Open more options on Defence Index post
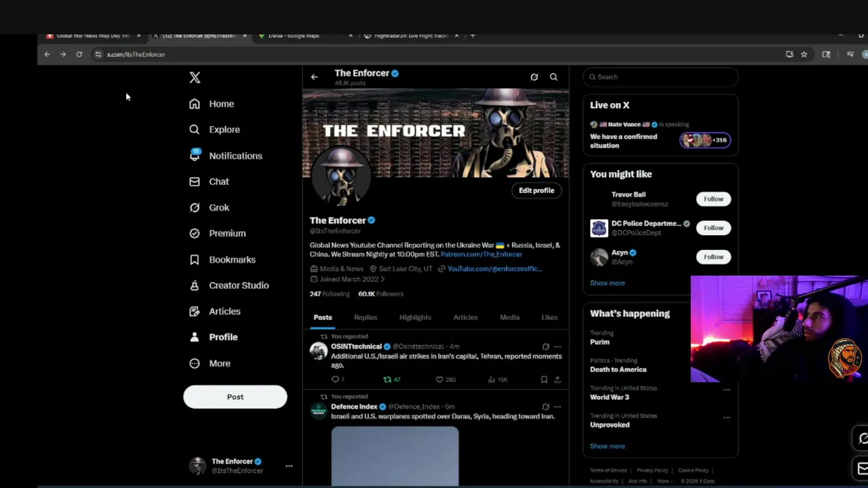 tap(557, 407)
